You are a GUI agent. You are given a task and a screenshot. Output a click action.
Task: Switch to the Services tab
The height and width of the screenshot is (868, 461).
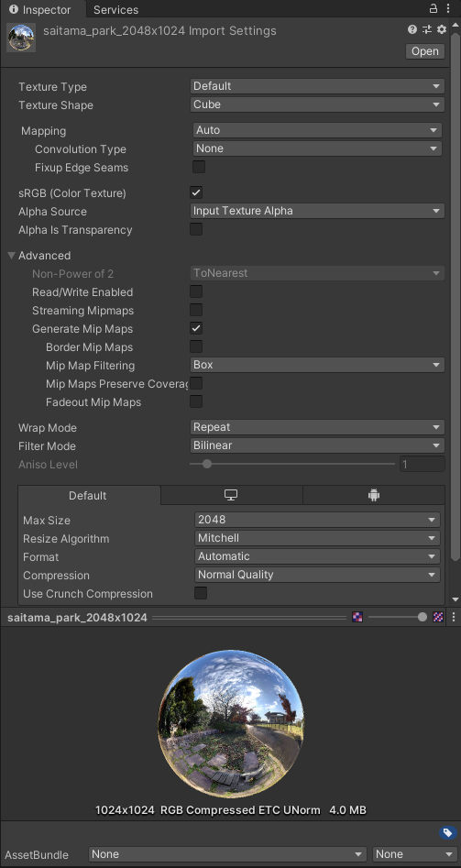[115, 9]
